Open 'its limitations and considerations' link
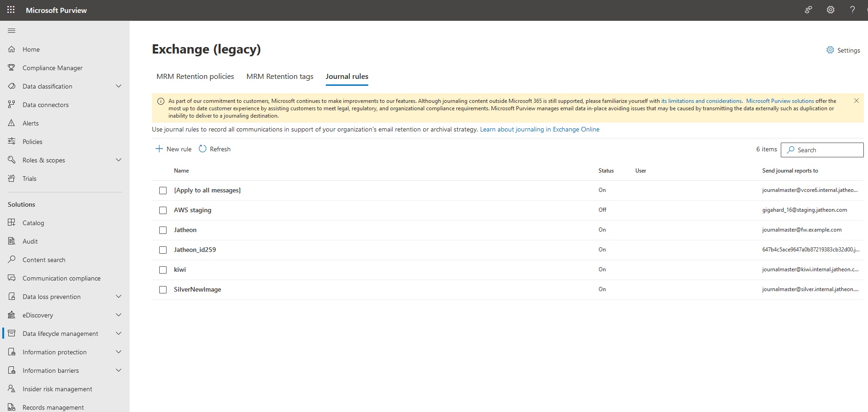The image size is (868, 412). (701, 101)
